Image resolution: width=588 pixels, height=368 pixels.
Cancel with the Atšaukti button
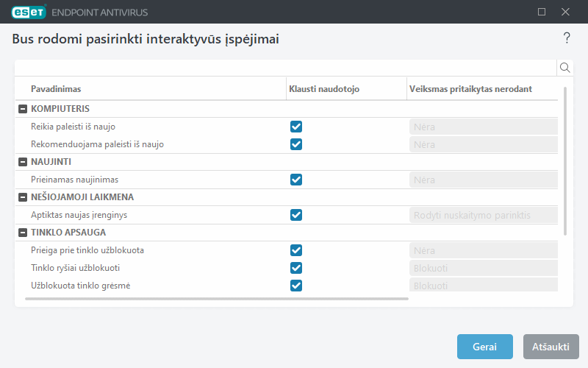[x=551, y=347]
